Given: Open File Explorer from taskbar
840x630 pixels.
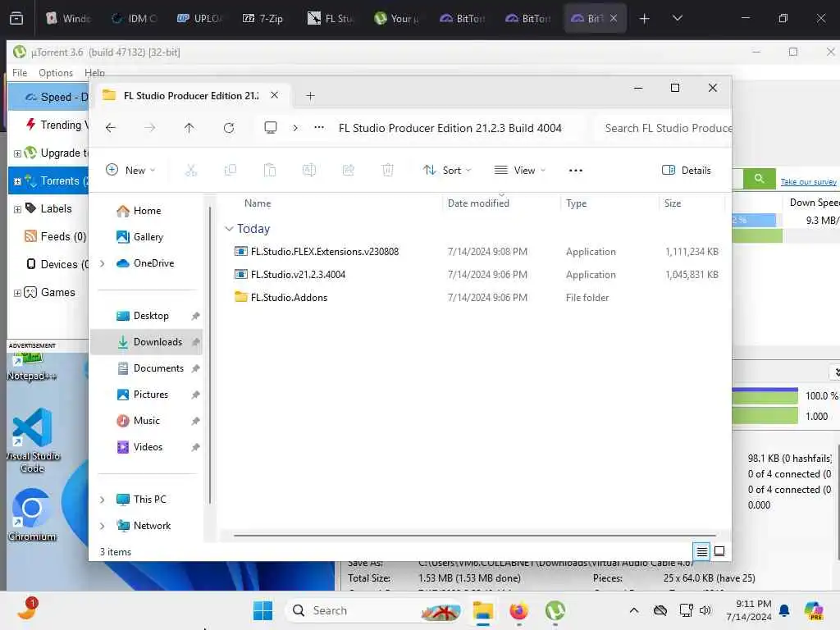Looking at the screenshot, I should tap(482, 610).
